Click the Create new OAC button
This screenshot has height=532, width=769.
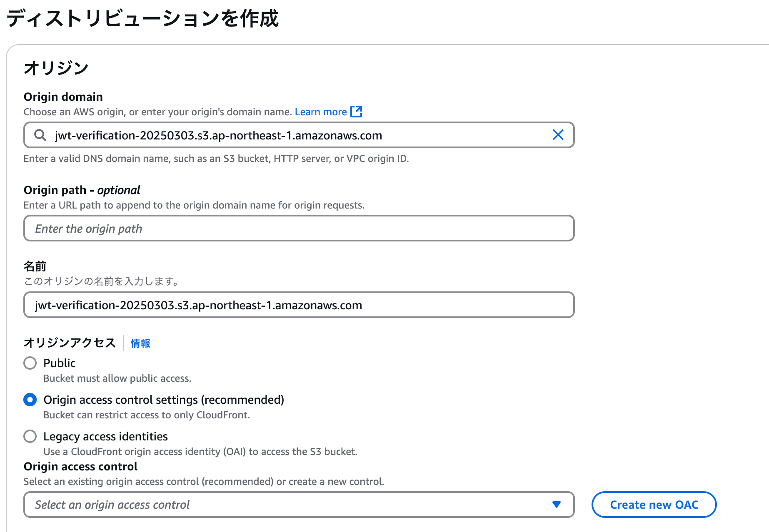pyautogui.click(x=654, y=505)
